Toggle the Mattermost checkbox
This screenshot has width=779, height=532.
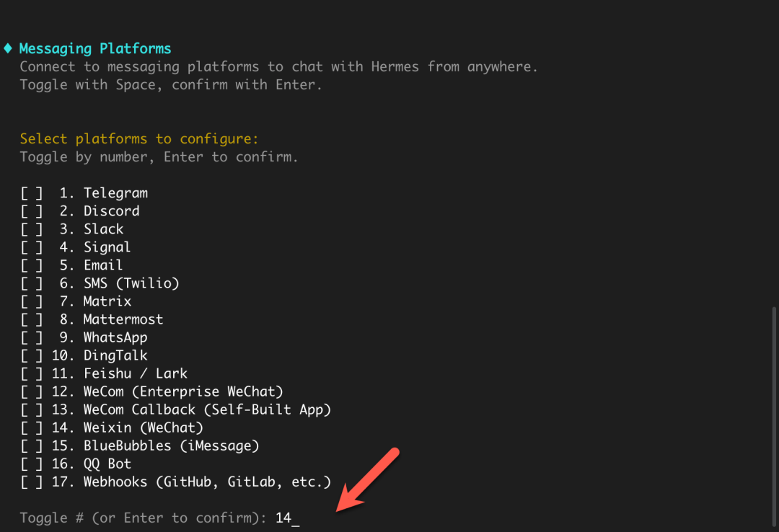click(x=31, y=319)
